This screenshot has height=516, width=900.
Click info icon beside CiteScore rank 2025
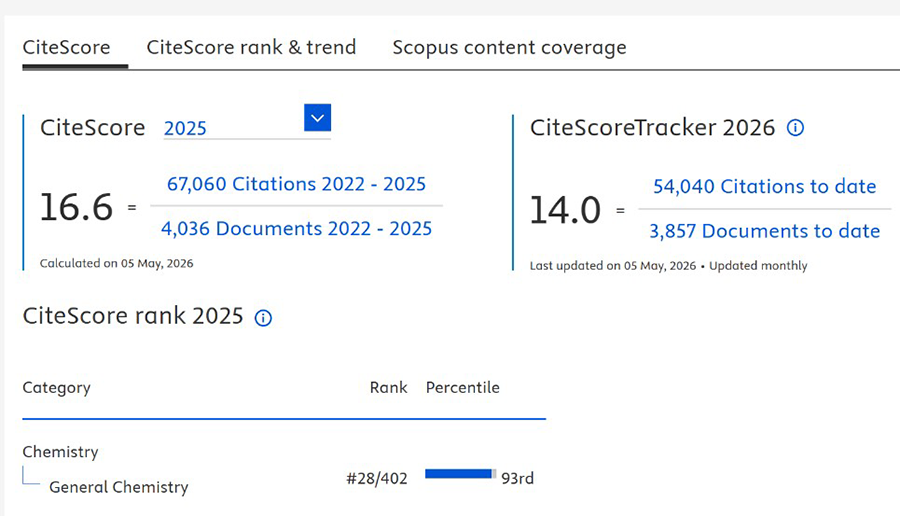coord(263,317)
